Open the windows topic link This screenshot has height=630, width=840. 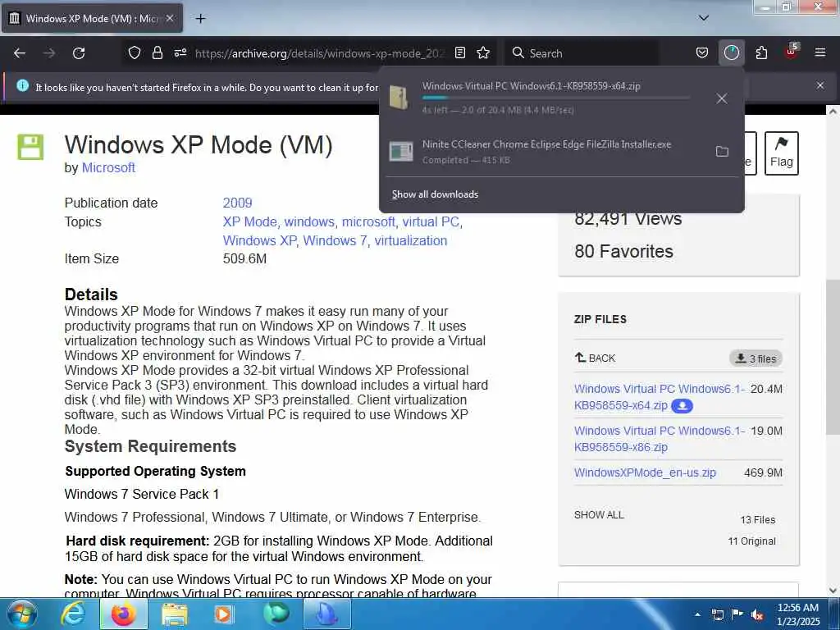coord(308,221)
